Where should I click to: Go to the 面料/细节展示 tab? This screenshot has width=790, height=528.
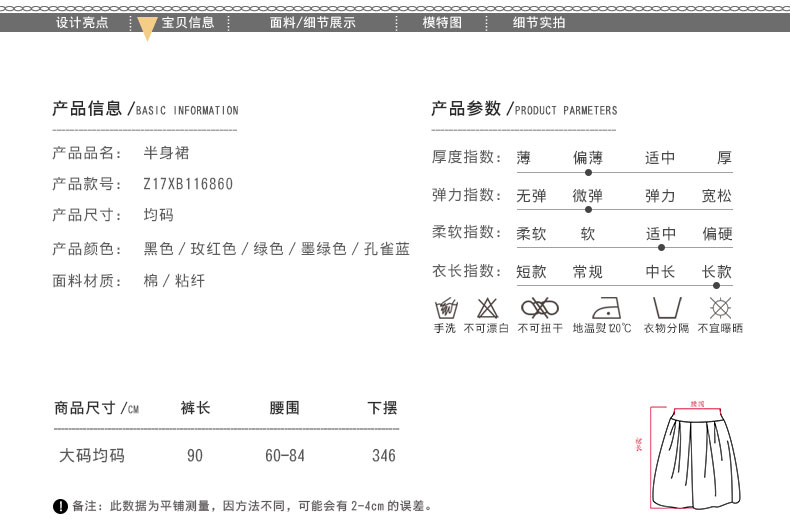coord(312,22)
